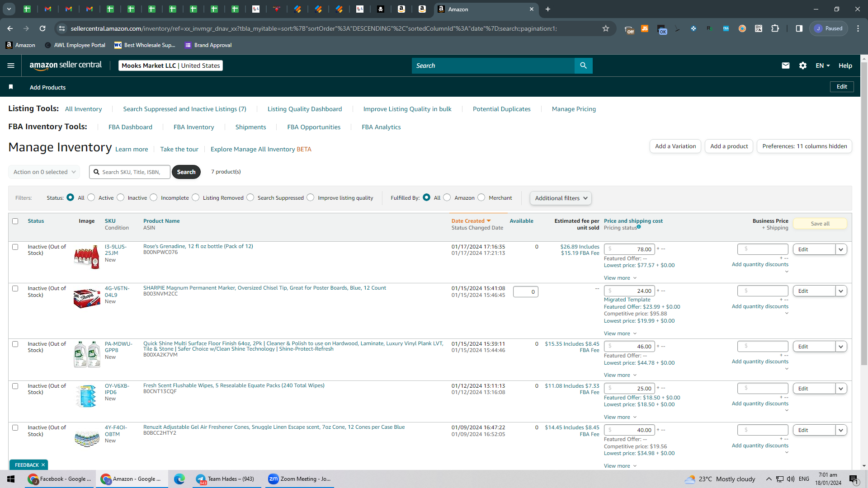Expand View more for Rose's Grenadine pricing

coord(620,278)
